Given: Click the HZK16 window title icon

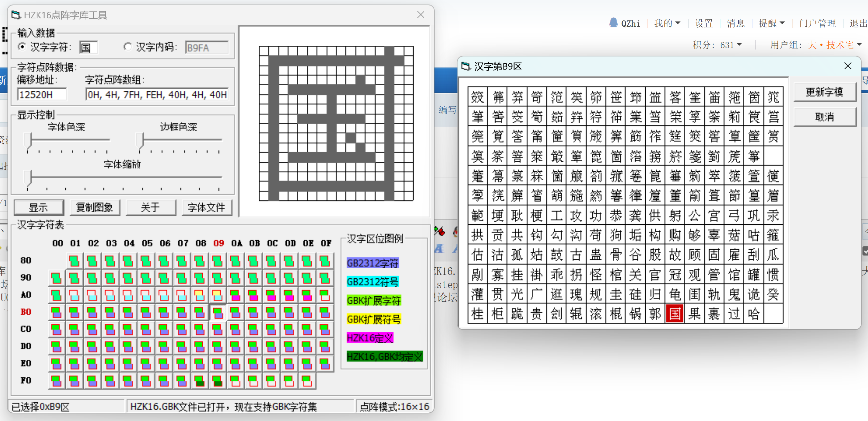Looking at the screenshot, I should click(x=16, y=15).
